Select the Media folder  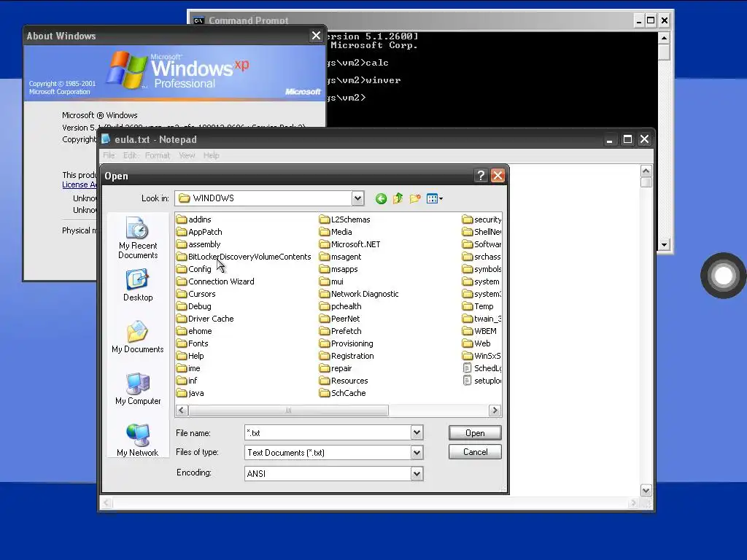pos(336,232)
